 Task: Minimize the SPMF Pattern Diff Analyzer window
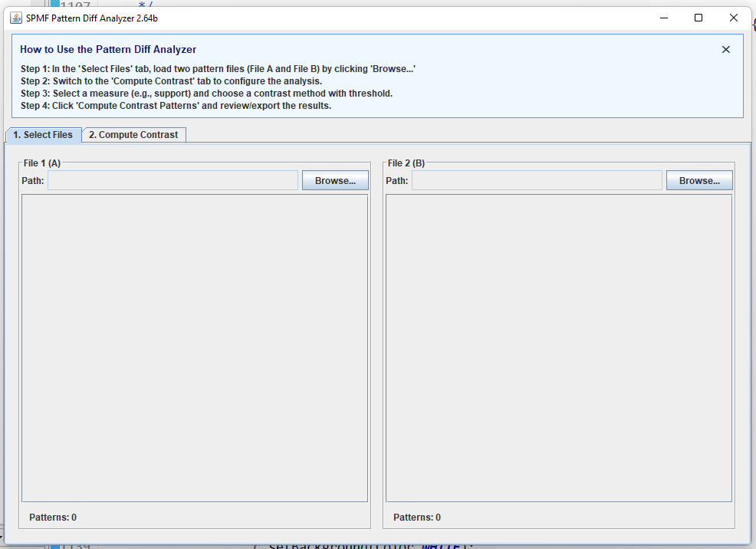[x=662, y=18]
